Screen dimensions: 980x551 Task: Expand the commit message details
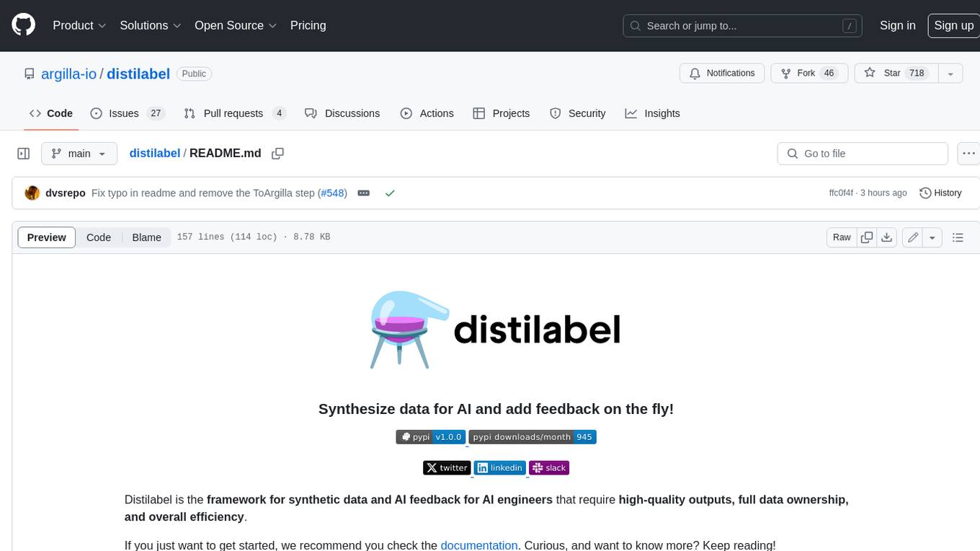pos(364,193)
